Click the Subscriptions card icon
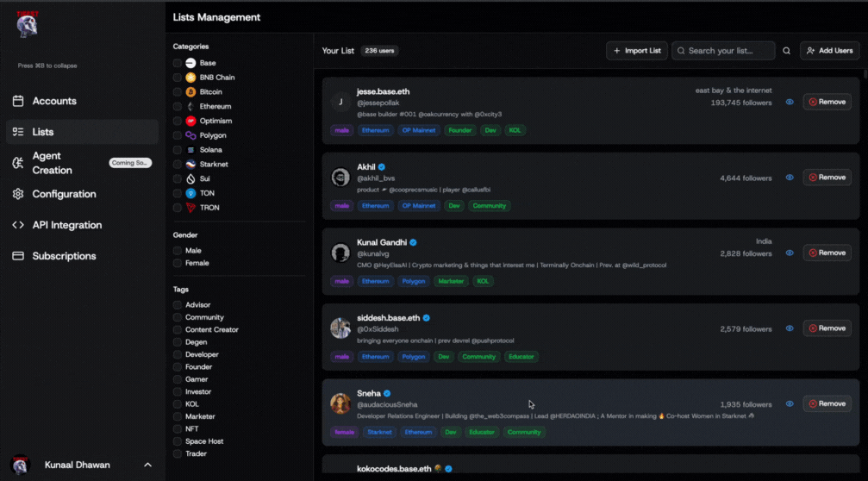The height and width of the screenshot is (481, 868). click(x=18, y=256)
